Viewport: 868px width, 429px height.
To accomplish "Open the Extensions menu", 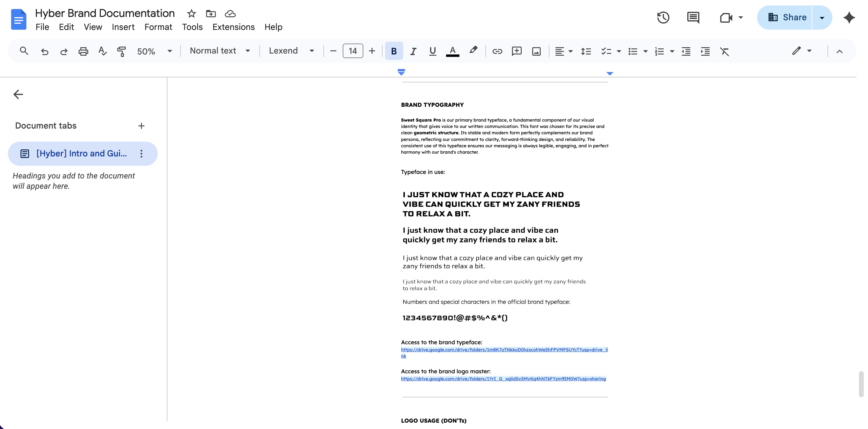I will coord(234,27).
